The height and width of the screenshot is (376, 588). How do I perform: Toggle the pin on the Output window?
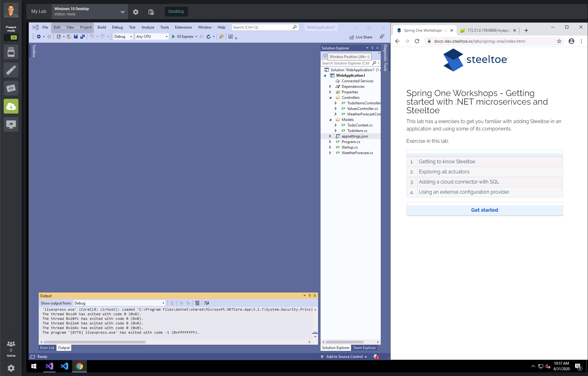tap(309, 296)
